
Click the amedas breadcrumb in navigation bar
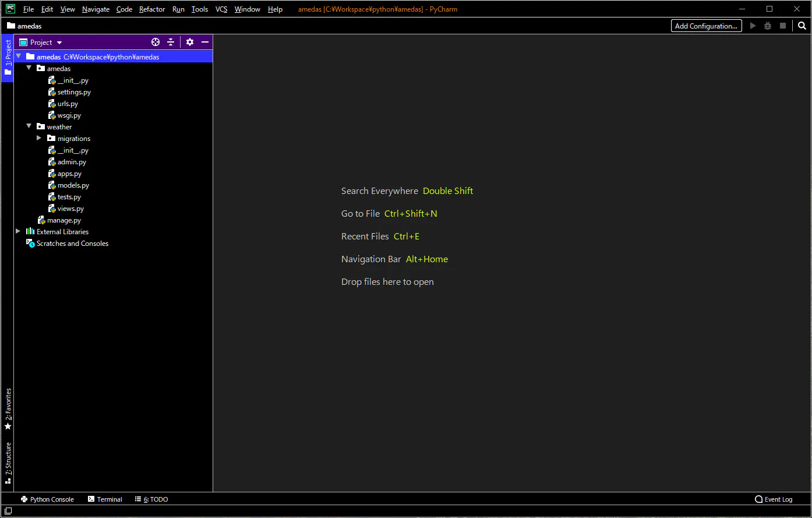24,26
